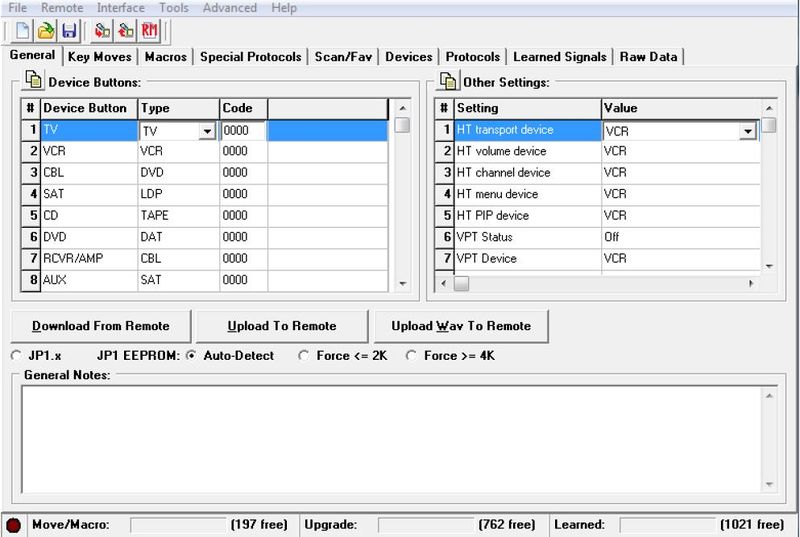The height and width of the screenshot is (537, 800).
Task: Click the Download From Remote button
Action: pos(100,326)
